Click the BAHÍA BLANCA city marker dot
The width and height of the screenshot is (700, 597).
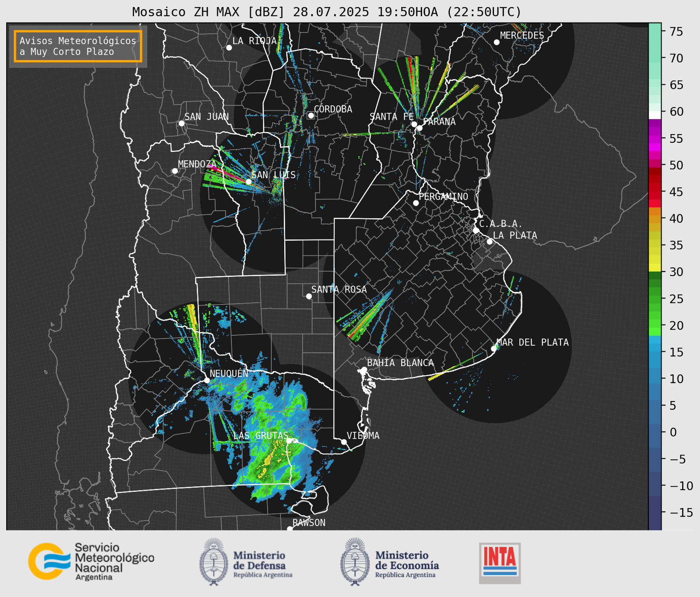click(x=364, y=369)
